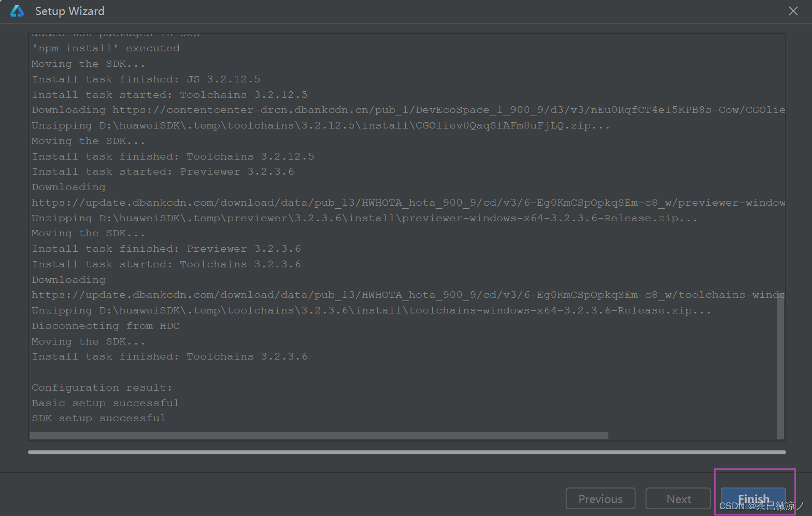Click the Next button
The height and width of the screenshot is (516, 812).
pos(678,499)
